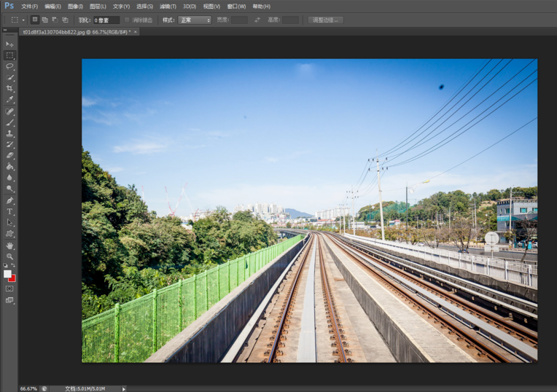Open the tool preset picker dropdown

pos(17,20)
